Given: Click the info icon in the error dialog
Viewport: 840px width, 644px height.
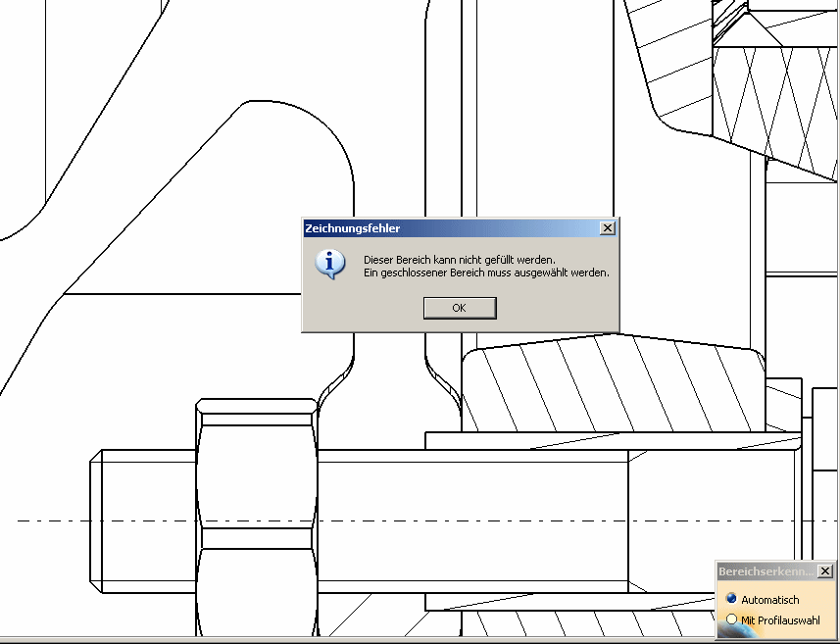Looking at the screenshot, I should 330,264.
